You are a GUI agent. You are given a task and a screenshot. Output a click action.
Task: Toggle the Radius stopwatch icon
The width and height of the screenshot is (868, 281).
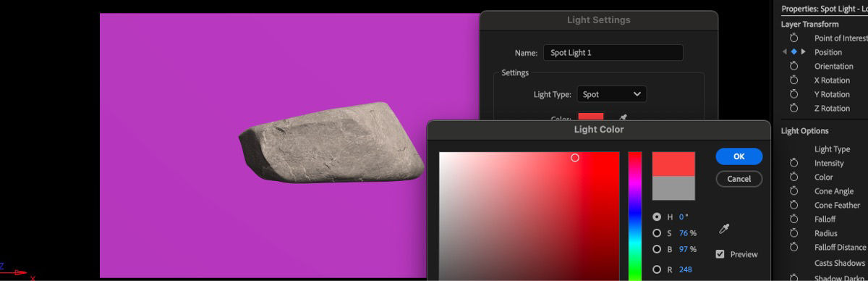[x=793, y=233]
